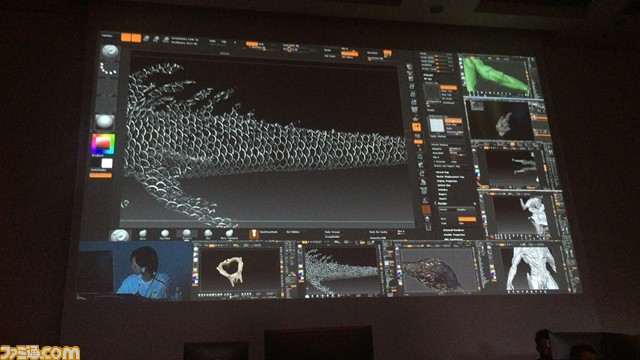
Task: Select the Rotate icon right of Scale
Action: (166, 40)
